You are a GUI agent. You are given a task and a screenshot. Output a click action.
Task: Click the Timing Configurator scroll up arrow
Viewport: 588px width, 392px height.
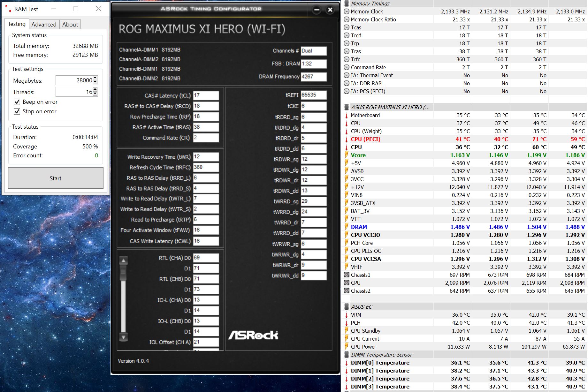123,260
